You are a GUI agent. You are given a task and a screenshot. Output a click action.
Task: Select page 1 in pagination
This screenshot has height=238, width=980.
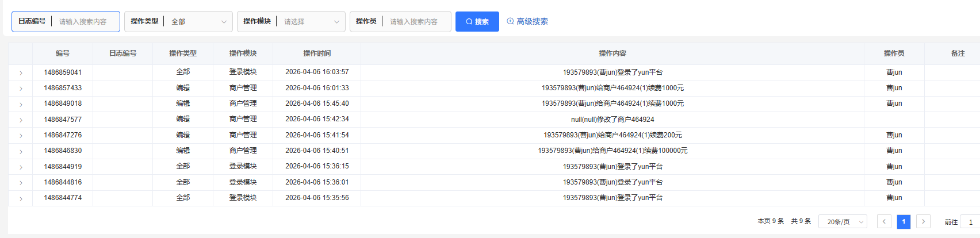coord(904,221)
